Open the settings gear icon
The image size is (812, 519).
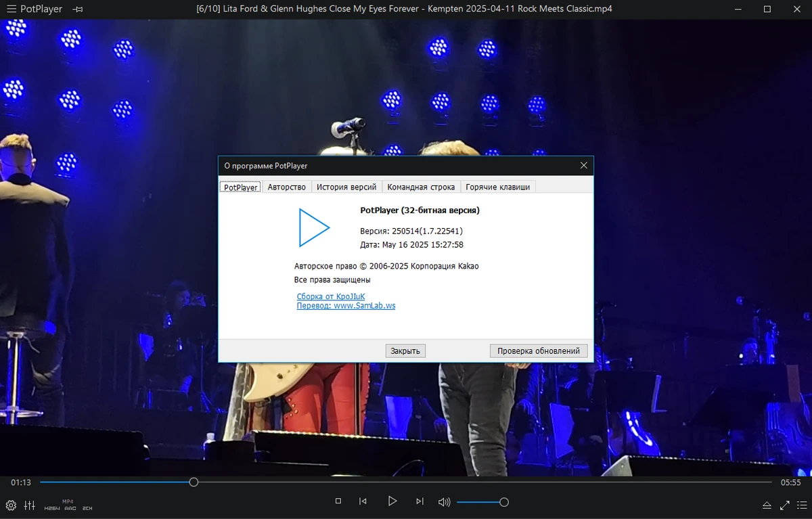coord(11,505)
